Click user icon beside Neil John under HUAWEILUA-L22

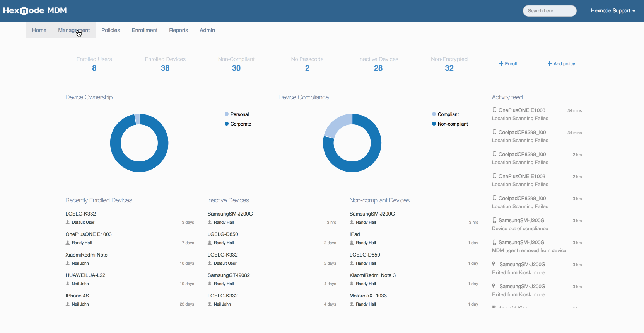(68, 284)
